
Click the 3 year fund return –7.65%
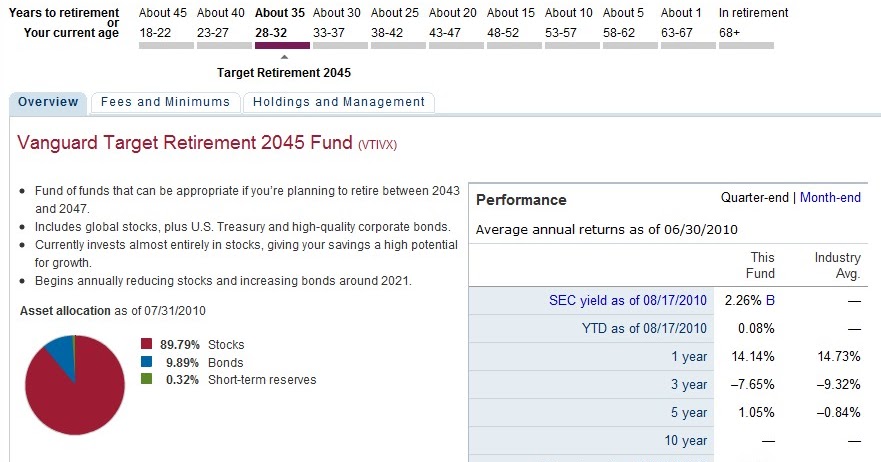[x=753, y=385]
